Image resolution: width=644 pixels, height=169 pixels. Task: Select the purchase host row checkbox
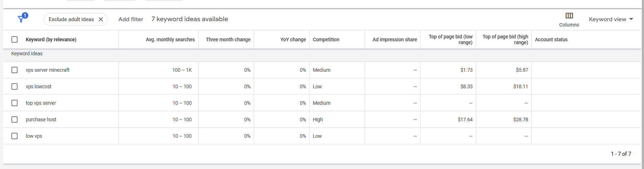(15, 119)
